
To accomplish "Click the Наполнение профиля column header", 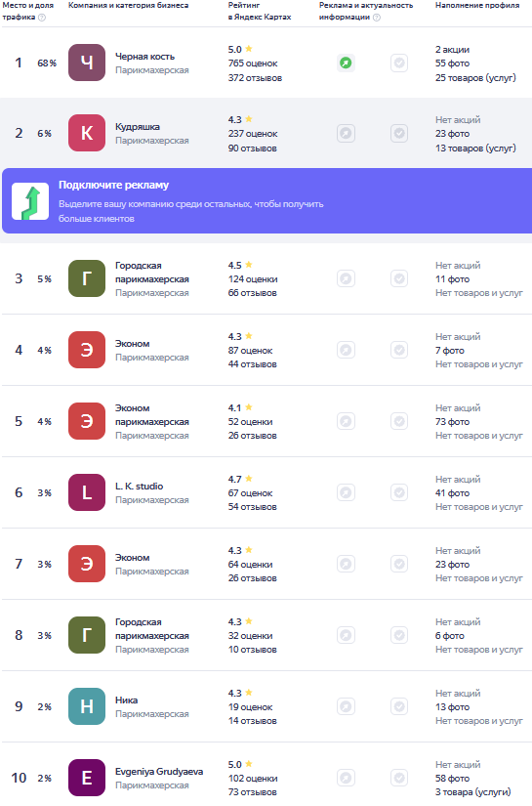I will click(x=477, y=5).
